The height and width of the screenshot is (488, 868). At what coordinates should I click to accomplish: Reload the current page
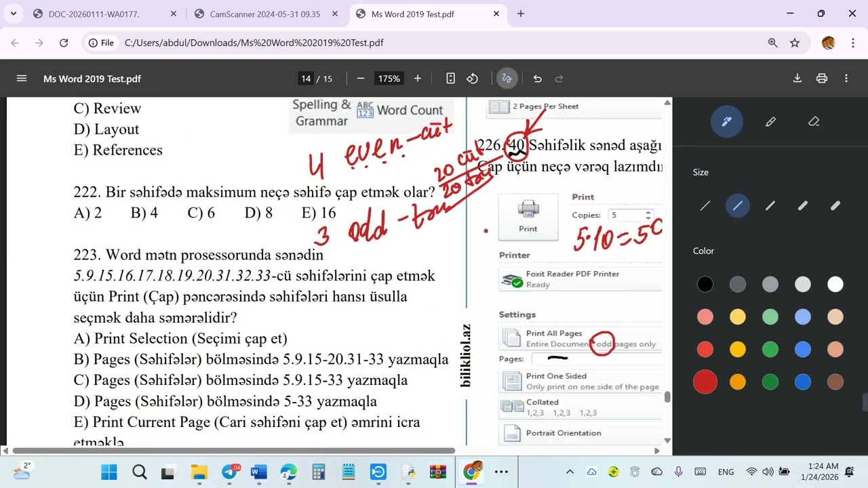click(64, 43)
